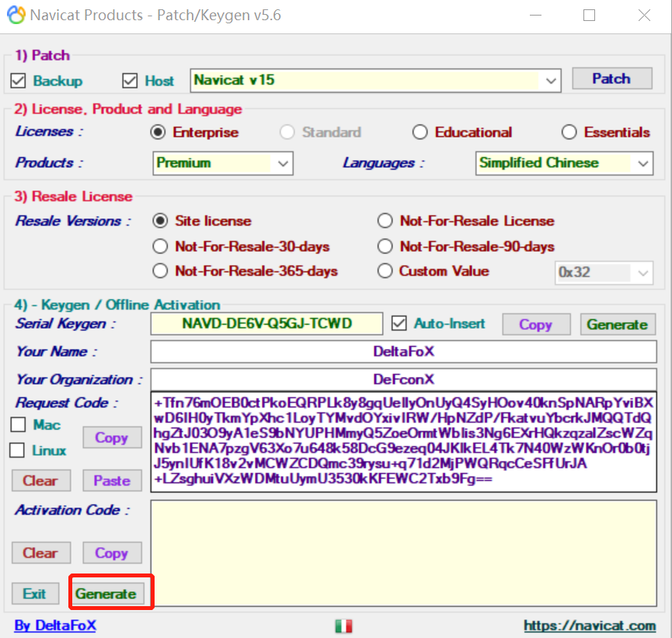Select the Site license radio button
672x638 pixels.
pyautogui.click(x=160, y=221)
